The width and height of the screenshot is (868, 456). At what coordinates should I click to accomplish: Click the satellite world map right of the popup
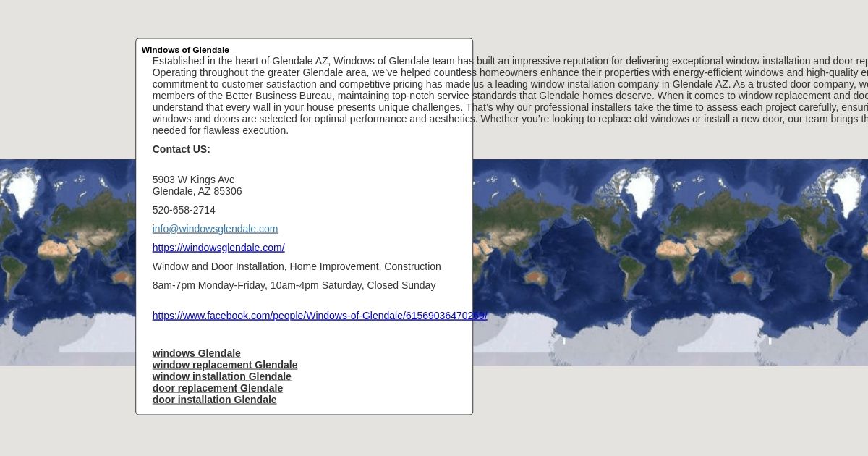[671, 262]
